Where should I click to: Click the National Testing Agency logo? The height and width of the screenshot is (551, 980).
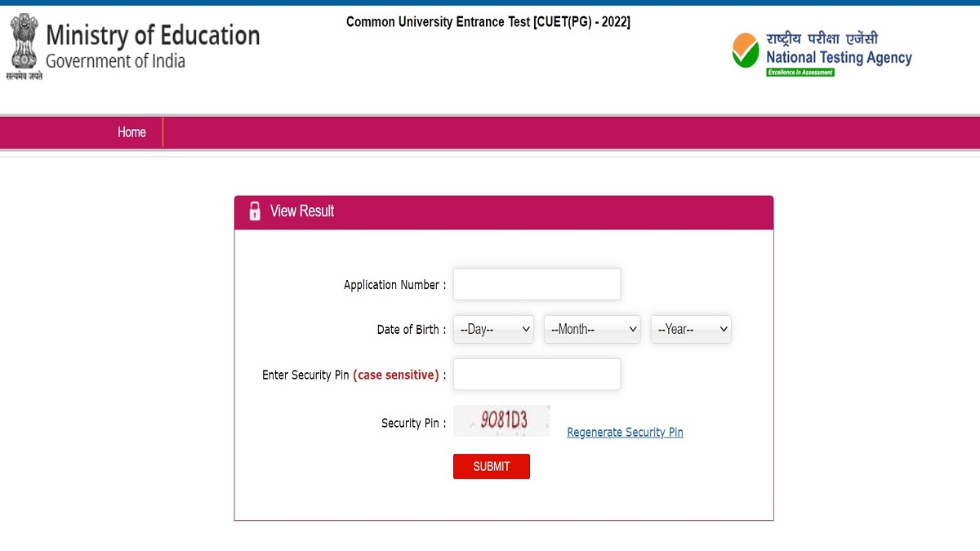pos(822,54)
